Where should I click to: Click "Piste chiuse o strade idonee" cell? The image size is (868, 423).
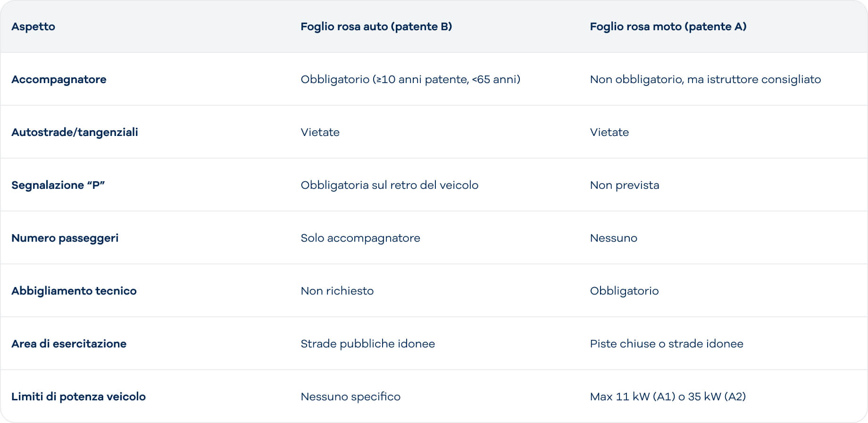[x=666, y=344]
